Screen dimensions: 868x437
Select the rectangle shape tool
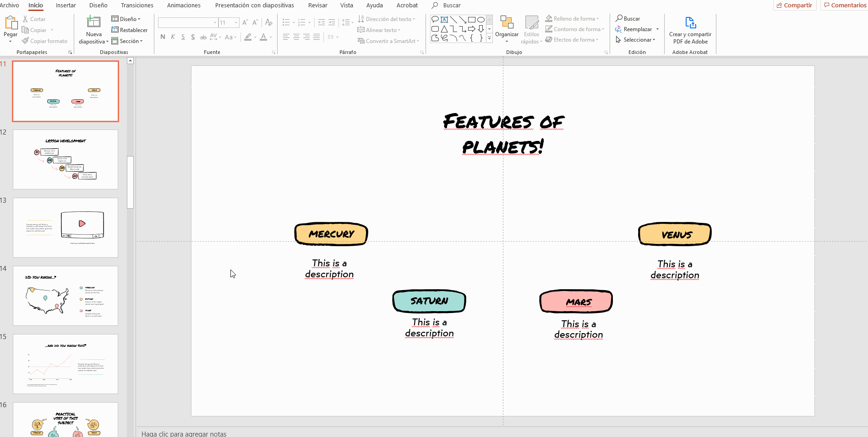(472, 20)
